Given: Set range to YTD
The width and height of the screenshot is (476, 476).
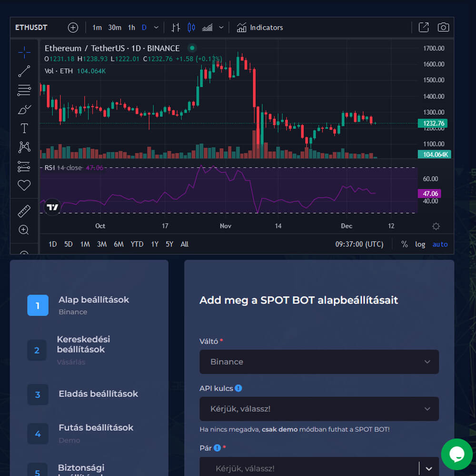Looking at the screenshot, I should coord(137,244).
